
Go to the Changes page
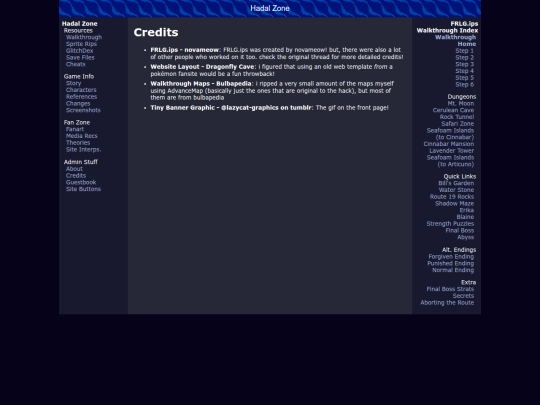78,103
